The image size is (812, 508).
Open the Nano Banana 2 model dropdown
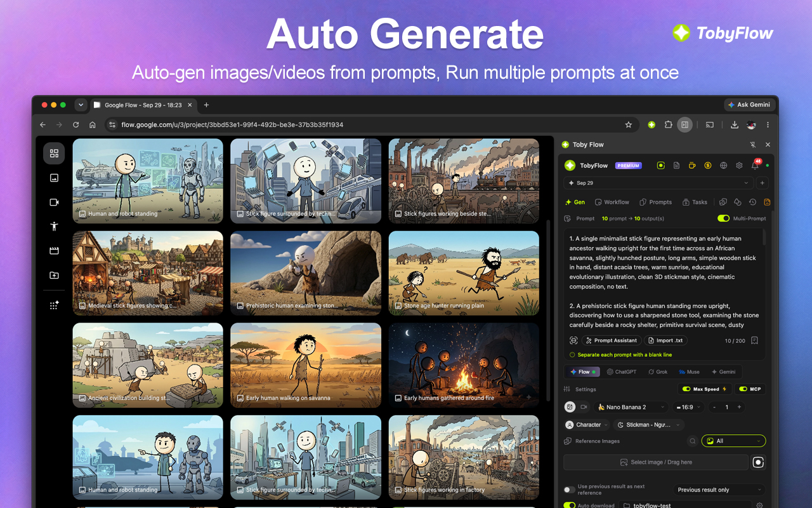[x=631, y=407]
